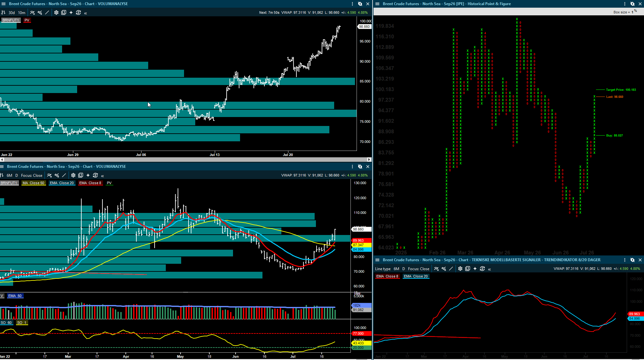
Task: Add indicator in top intraday chart toolbar
Action: tap(32, 12)
